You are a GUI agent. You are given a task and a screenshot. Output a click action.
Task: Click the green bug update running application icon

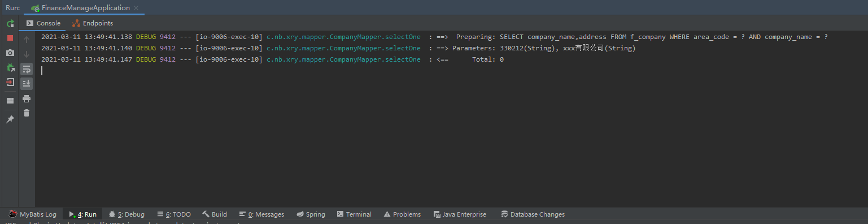(x=10, y=67)
